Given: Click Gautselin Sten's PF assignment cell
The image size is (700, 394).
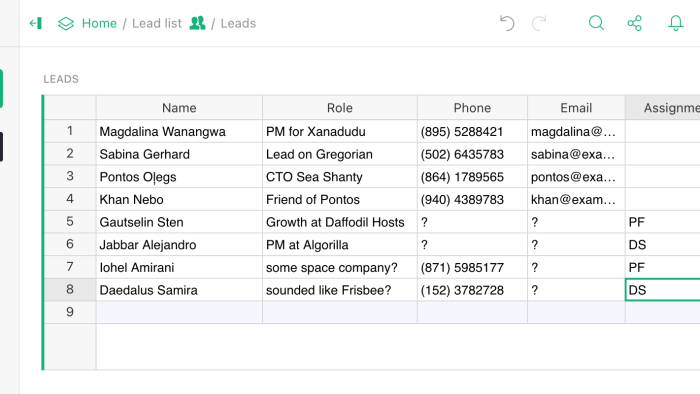Looking at the screenshot, I should [x=662, y=222].
